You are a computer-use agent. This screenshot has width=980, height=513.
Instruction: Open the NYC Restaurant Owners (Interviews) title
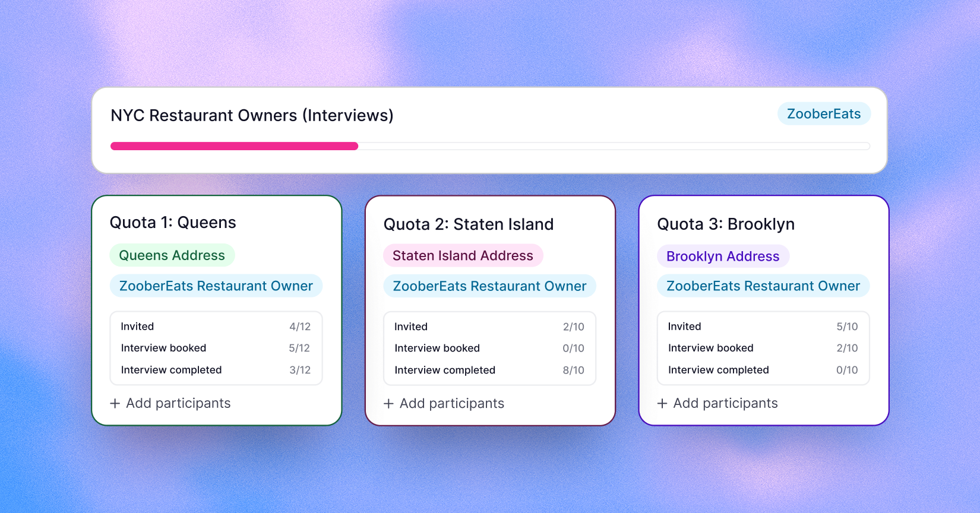252,115
